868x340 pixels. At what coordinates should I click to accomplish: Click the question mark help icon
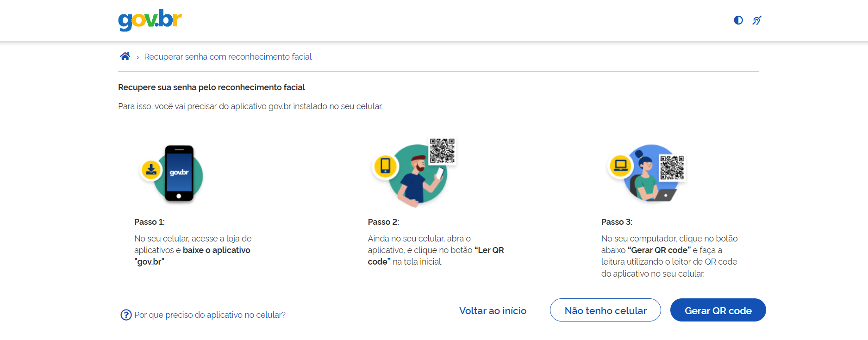tap(126, 315)
